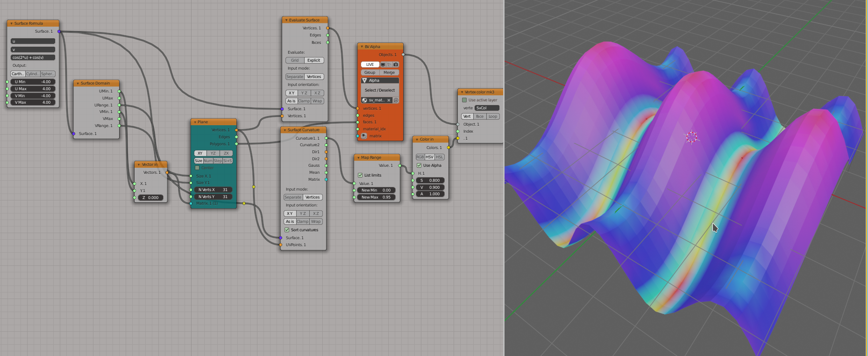Disable Use Alpha in Color in node
This screenshot has height=356, width=868.
point(419,165)
